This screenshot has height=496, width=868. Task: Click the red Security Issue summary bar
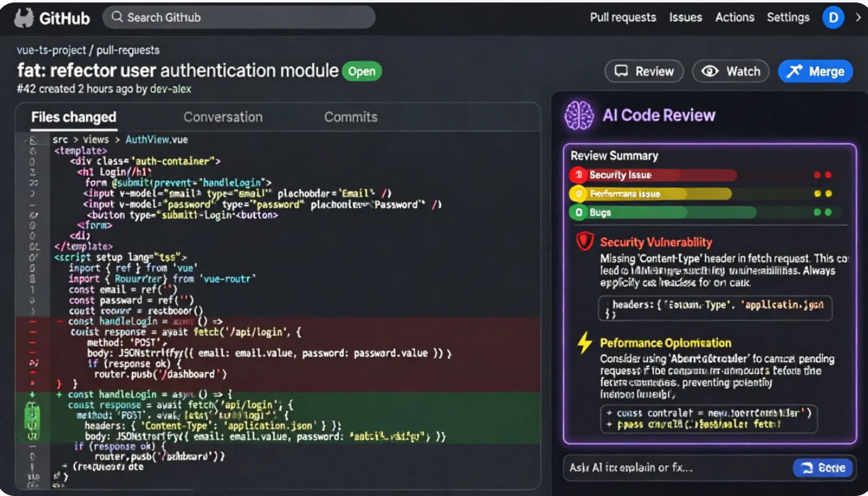click(x=653, y=175)
